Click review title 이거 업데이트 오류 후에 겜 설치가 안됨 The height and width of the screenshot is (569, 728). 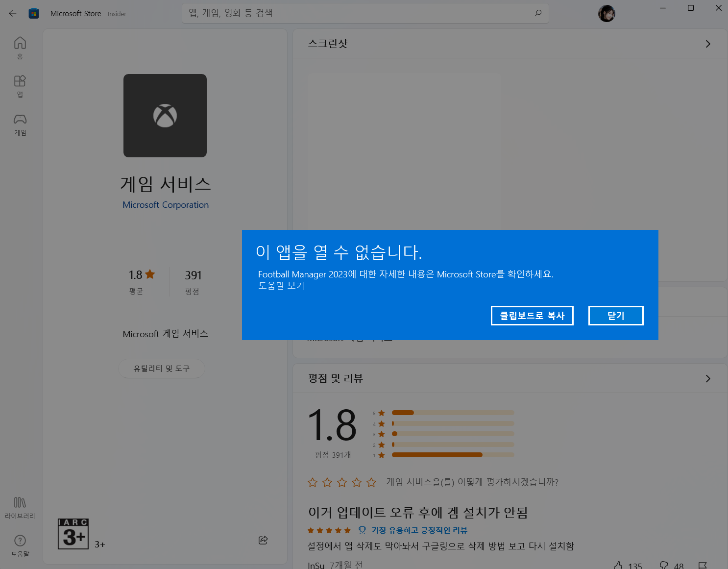click(418, 513)
